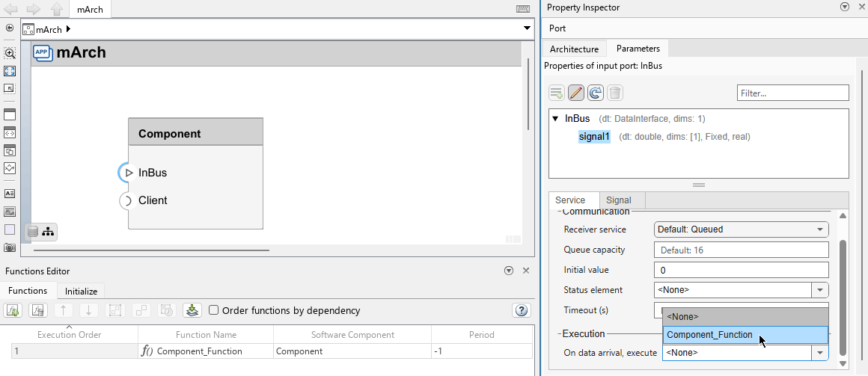Click the database icon in the canvas corner

click(x=33, y=232)
